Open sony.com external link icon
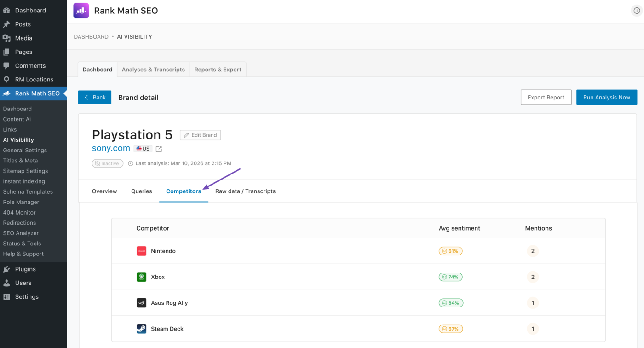644x348 pixels. pyautogui.click(x=159, y=149)
